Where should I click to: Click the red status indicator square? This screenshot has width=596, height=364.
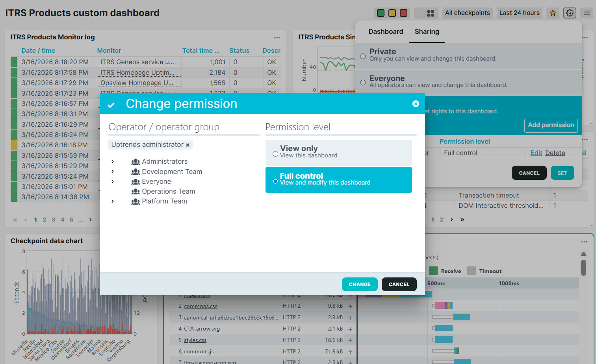click(x=403, y=13)
